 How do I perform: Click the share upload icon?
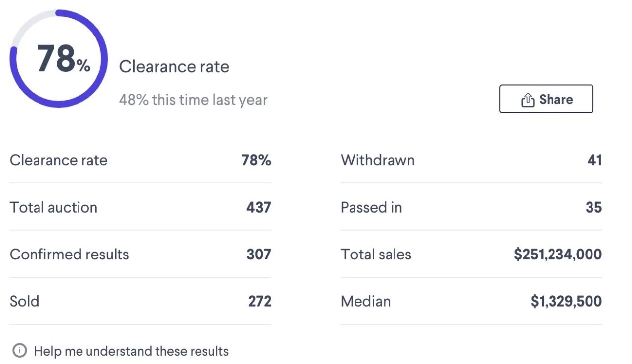point(528,100)
